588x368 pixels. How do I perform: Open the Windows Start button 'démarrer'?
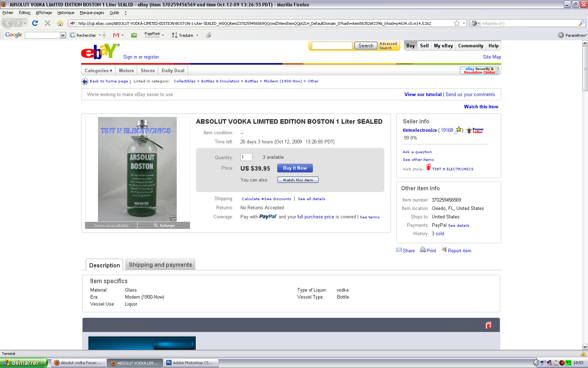pyautogui.click(x=23, y=363)
